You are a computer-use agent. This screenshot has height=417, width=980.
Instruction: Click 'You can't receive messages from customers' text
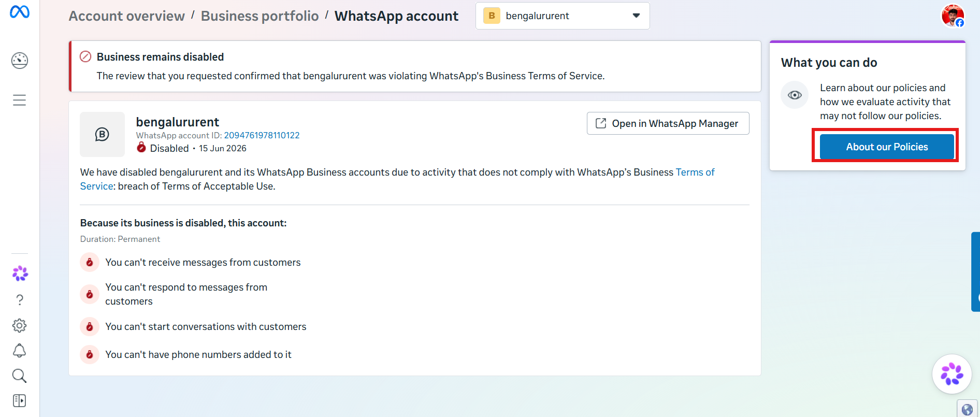203,262
